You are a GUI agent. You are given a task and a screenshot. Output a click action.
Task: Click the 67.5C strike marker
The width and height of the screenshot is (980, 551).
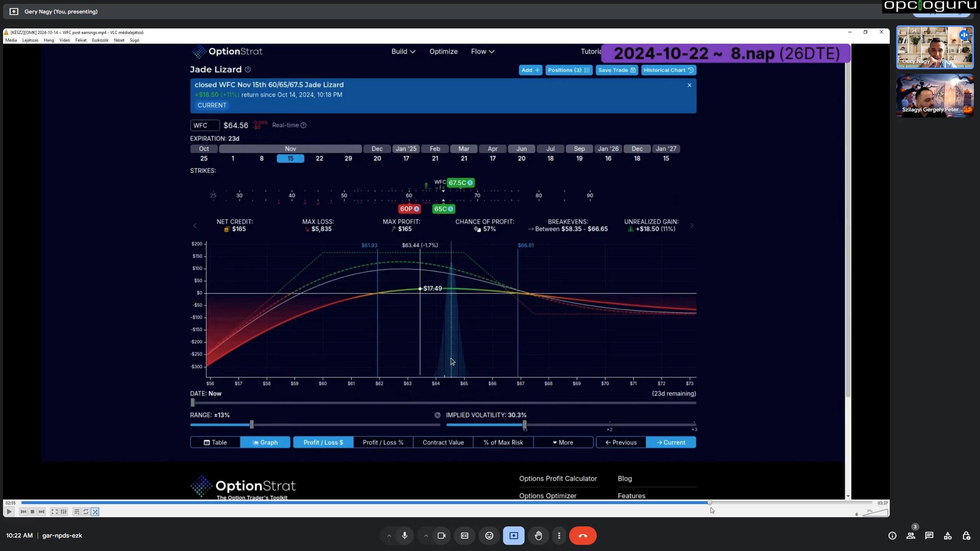461,183
